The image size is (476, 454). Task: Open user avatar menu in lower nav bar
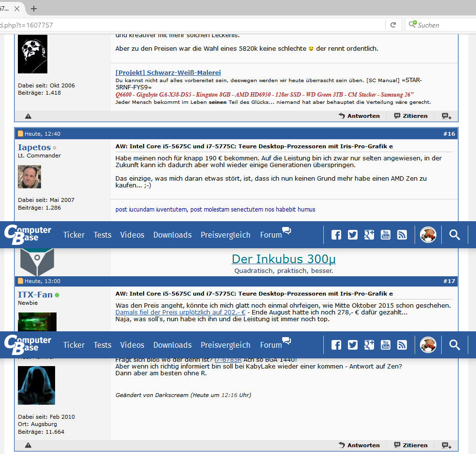click(428, 345)
